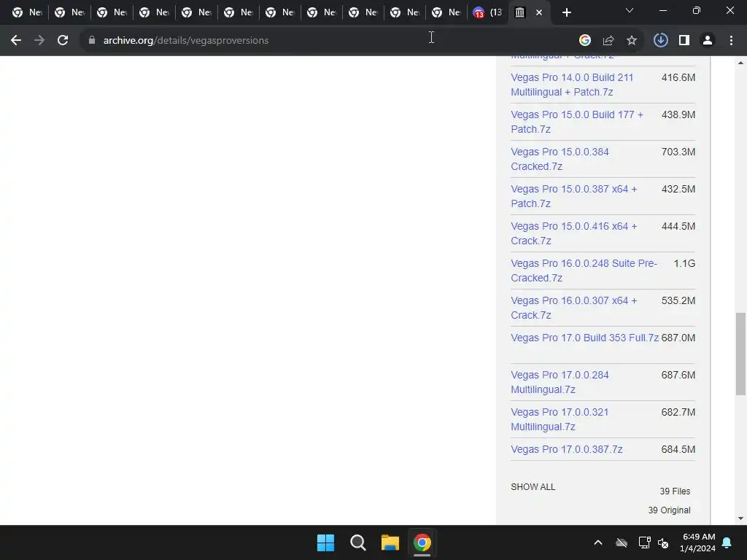747x560 pixels.
Task: Open Windows taskbar search
Action: click(357, 542)
